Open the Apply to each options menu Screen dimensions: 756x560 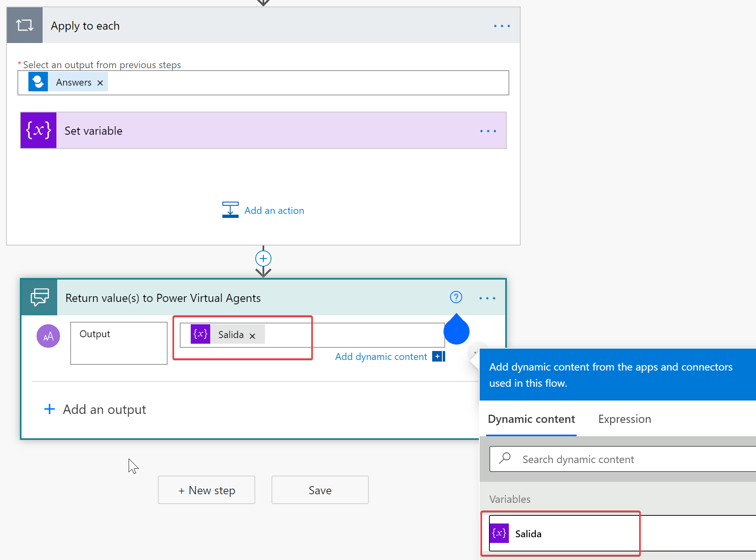(502, 26)
